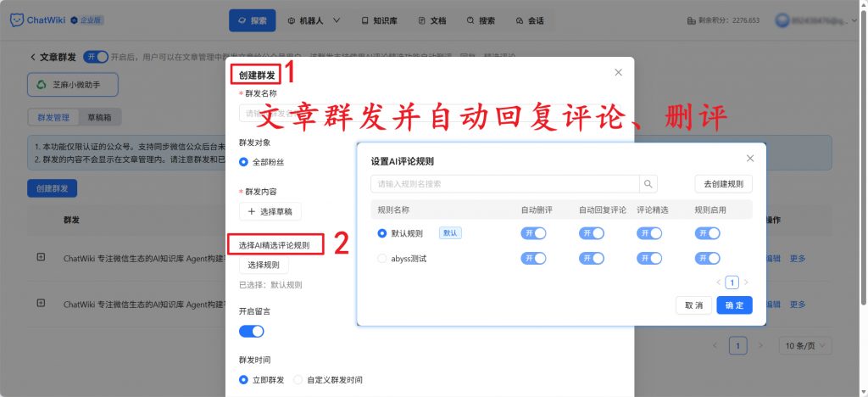This screenshot has height=397, width=868.
Task: Click the rule name search field
Action: (x=505, y=184)
